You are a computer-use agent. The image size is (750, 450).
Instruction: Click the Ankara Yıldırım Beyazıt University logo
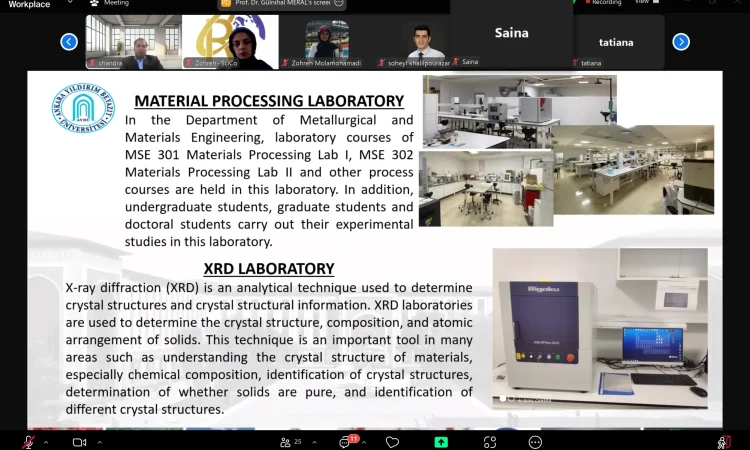tap(83, 108)
